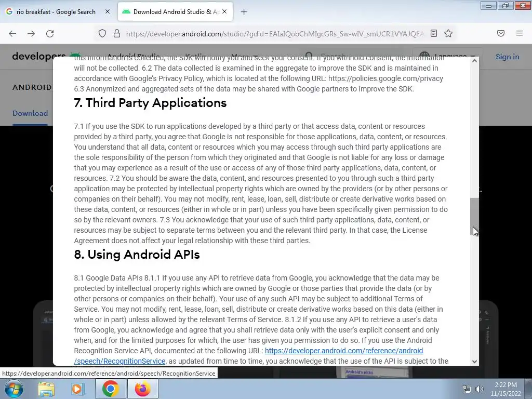Close the Download Android Studio tab
532x399 pixels.
point(224,11)
